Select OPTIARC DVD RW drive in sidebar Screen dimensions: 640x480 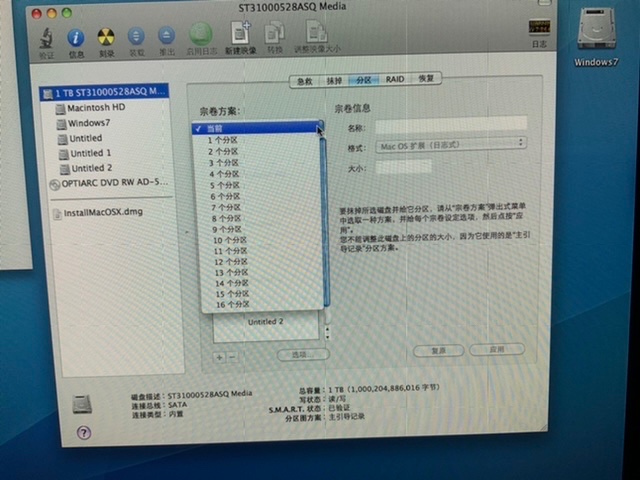click(109, 183)
